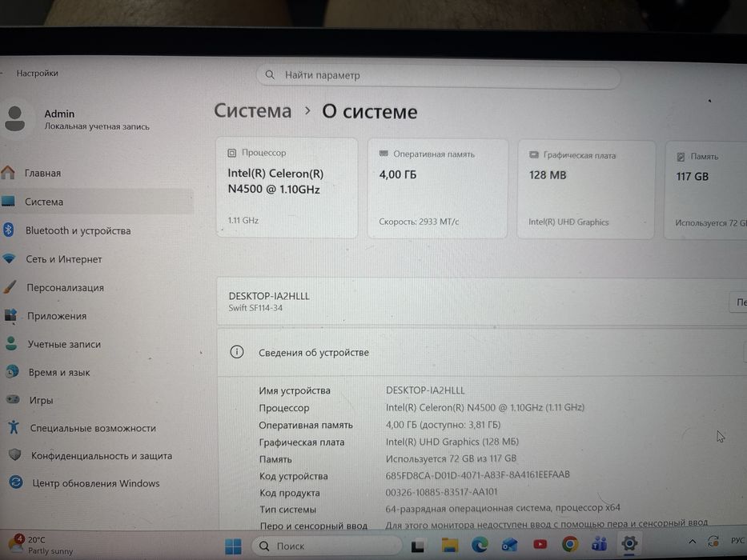Open Microsoft Teams from the taskbar
The height and width of the screenshot is (560, 747).
point(600,543)
